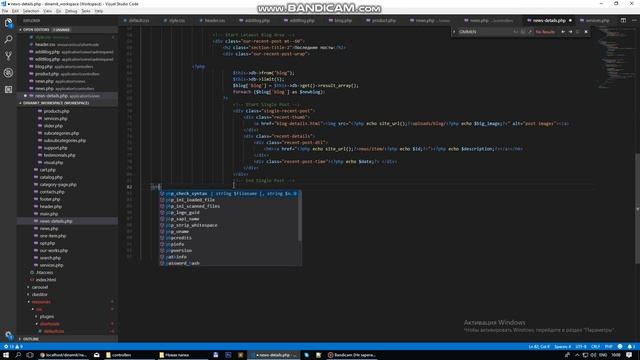Open the Tasks menu
The image size is (640, 360).
[x=86, y=11]
